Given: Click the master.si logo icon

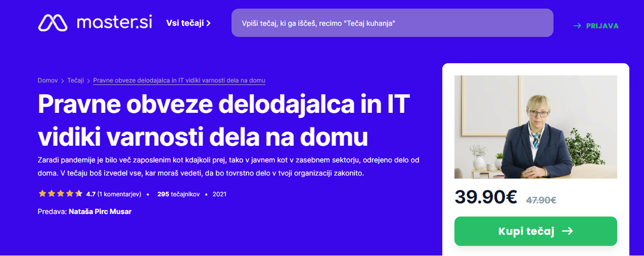Looking at the screenshot, I should (53, 23).
